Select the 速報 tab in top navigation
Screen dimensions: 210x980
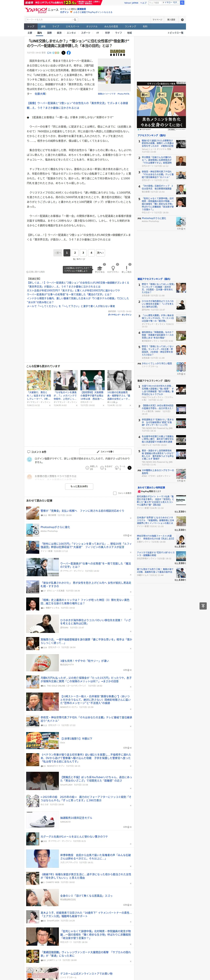tap(43, 27)
